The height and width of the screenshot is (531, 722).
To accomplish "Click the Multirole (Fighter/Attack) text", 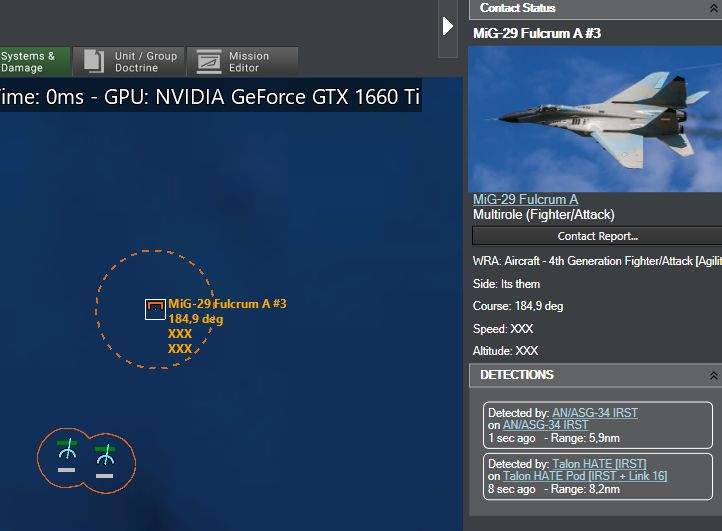I will point(543,215).
